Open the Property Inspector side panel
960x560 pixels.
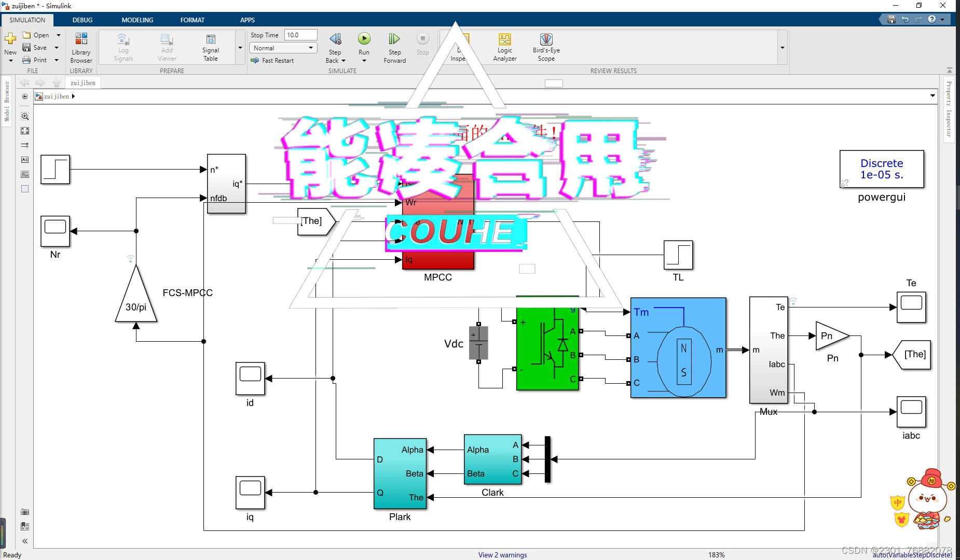949,109
